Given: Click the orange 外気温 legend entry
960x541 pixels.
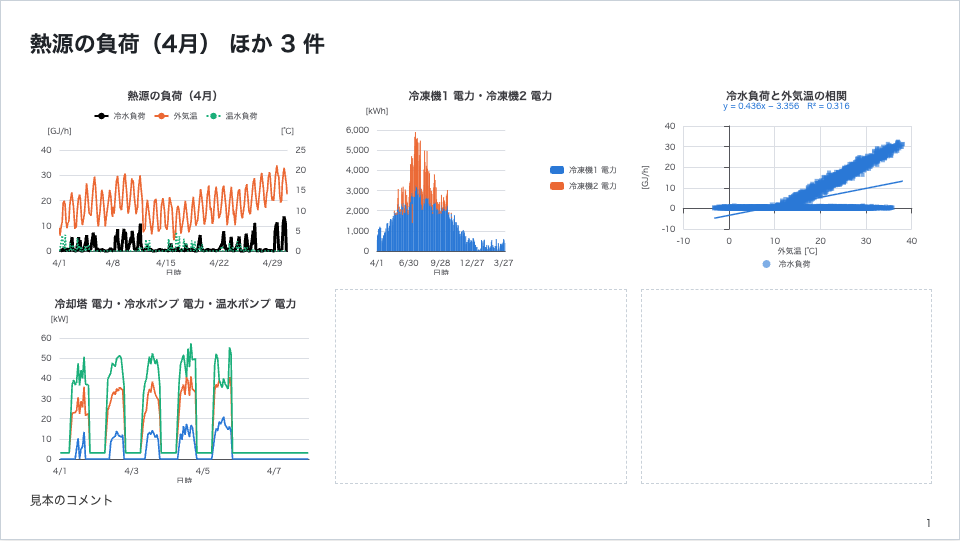Looking at the screenshot, I should point(176,116).
